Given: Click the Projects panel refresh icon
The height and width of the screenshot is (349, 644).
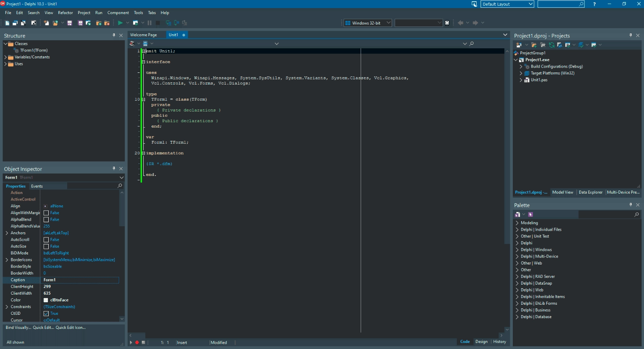Looking at the screenshot, I should [551, 45].
